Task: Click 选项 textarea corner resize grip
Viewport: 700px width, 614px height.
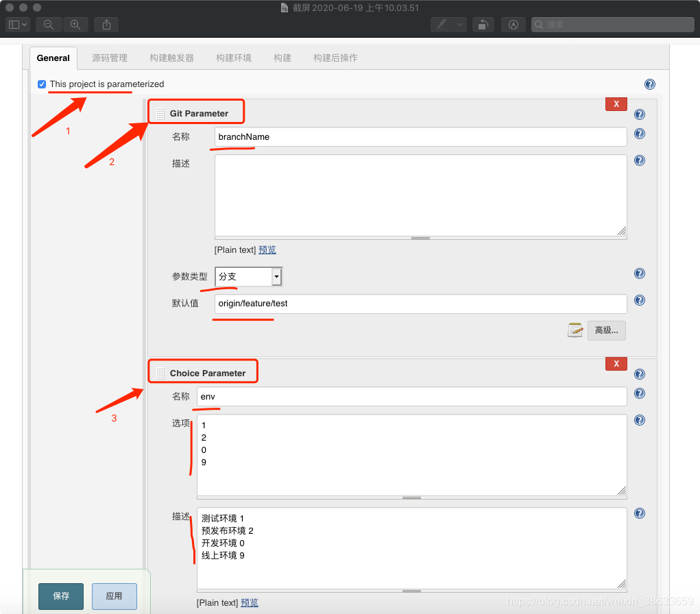Action: tap(622, 491)
